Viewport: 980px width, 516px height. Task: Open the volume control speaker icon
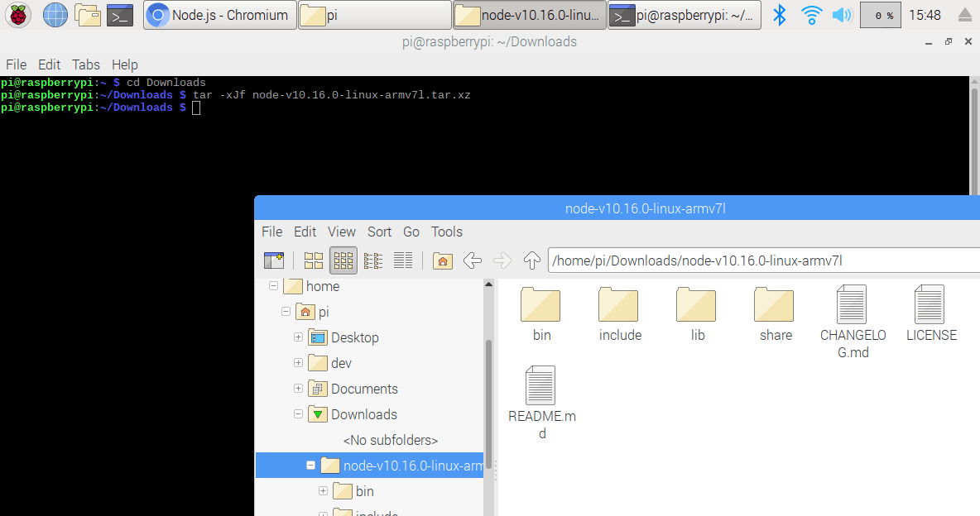(x=842, y=15)
